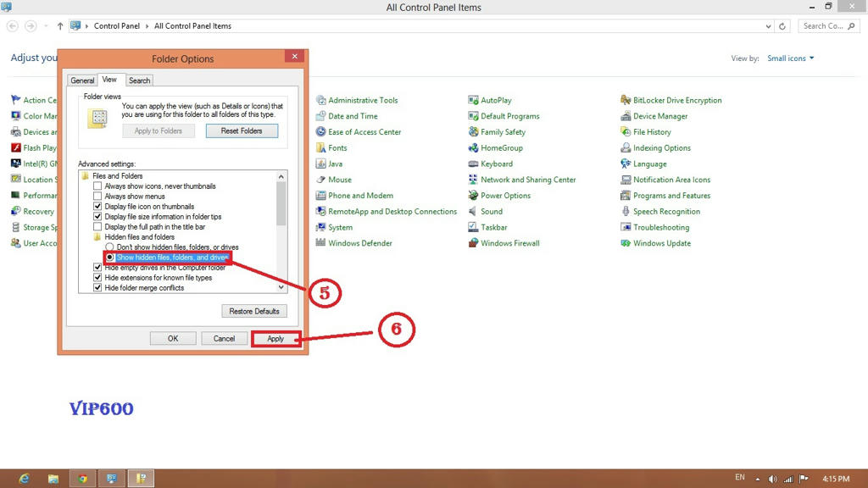Open the System icon
The image size is (868, 488).
point(320,227)
